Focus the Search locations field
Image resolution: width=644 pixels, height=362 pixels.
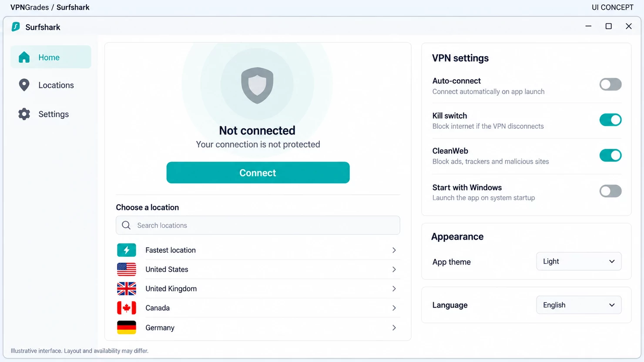[x=258, y=225]
